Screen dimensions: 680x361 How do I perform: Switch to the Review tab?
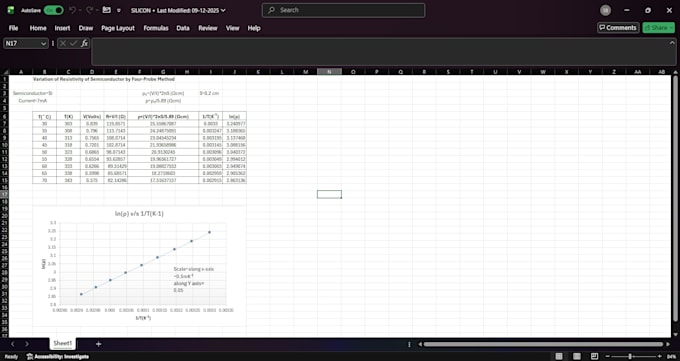208,28
